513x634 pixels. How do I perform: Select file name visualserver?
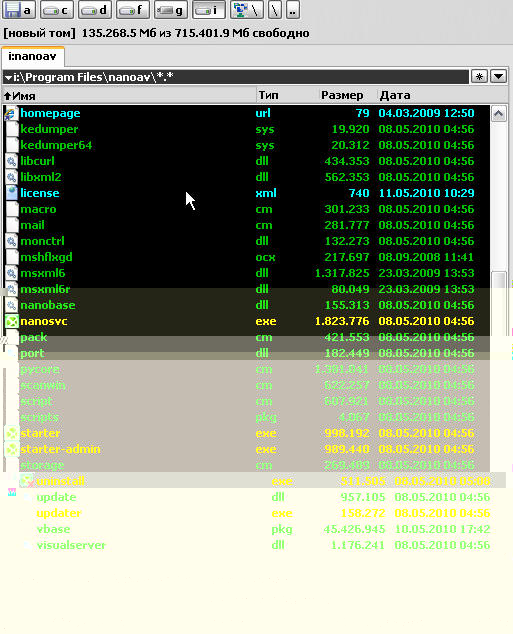click(x=71, y=545)
